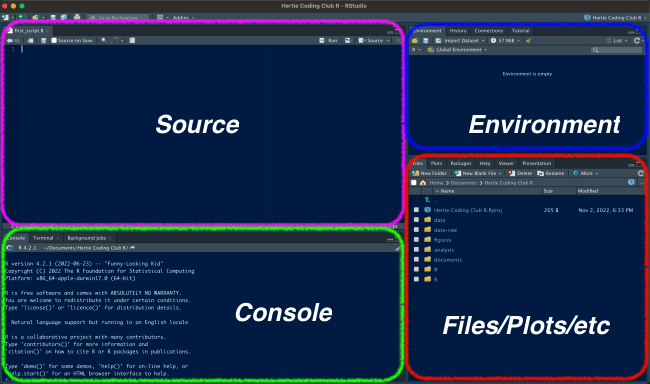
Task: Click the Source button in the editor toolbar
Action: click(x=371, y=41)
